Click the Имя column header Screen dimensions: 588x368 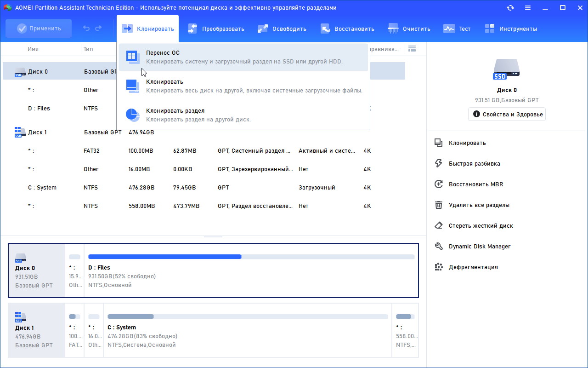tap(33, 49)
